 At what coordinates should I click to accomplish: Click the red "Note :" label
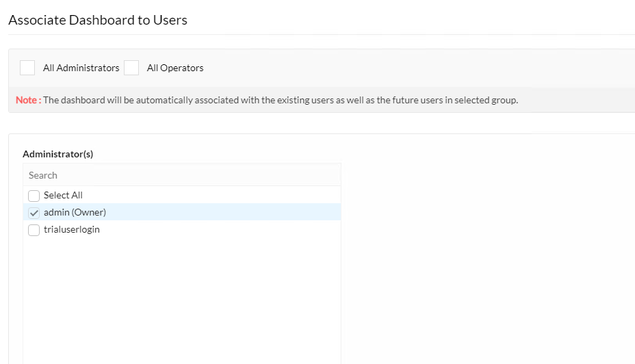click(28, 100)
